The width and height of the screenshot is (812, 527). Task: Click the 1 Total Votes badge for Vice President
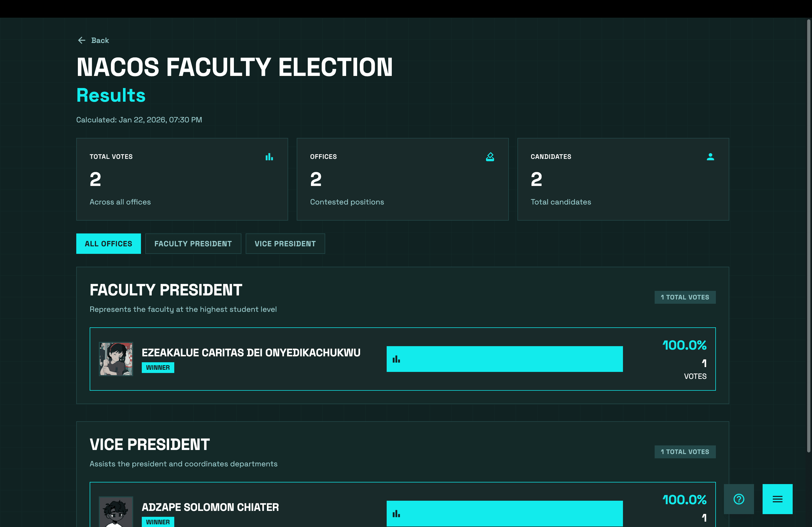(x=685, y=452)
